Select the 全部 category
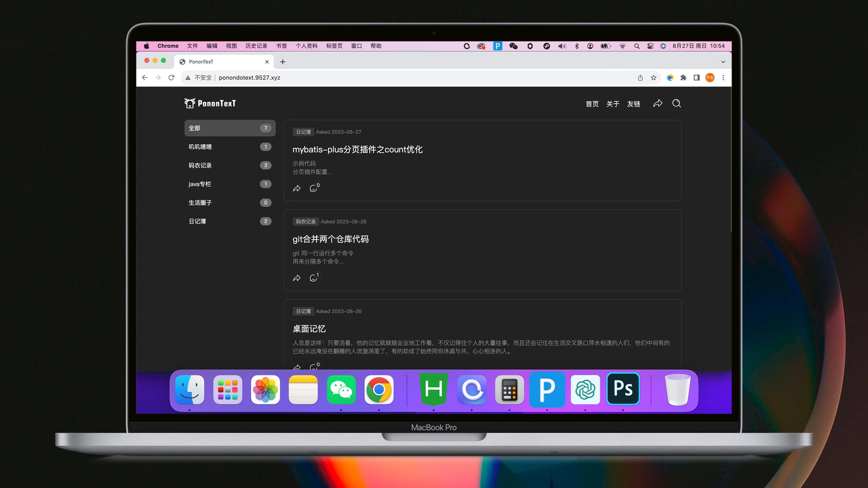Viewport: 868px width, 488px height. tap(230, 128)
